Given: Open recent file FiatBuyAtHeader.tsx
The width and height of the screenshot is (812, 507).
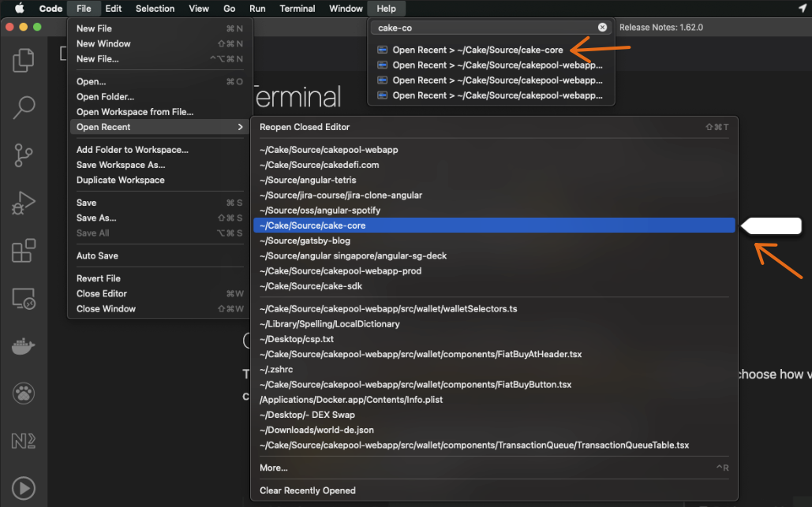Looking at the screenshot, I should (494, 354).
